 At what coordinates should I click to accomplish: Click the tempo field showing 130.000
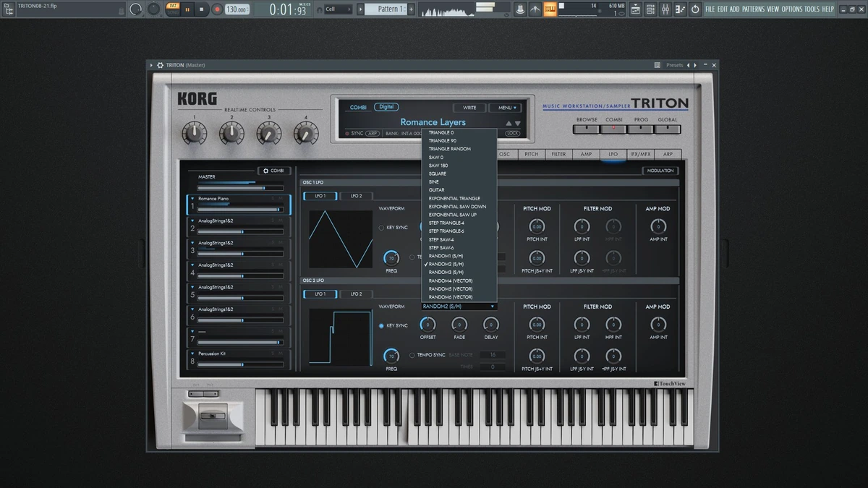[x=237, y=9]
